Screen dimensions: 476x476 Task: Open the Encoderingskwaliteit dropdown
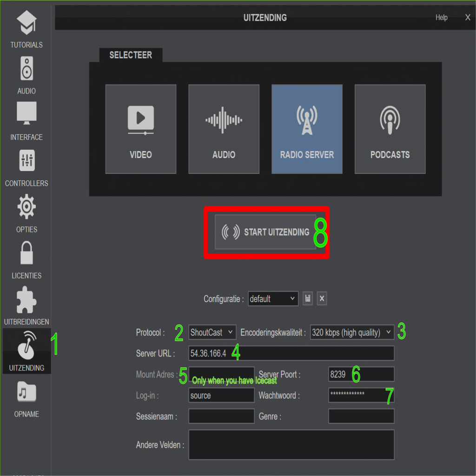(x=351, y=332)
